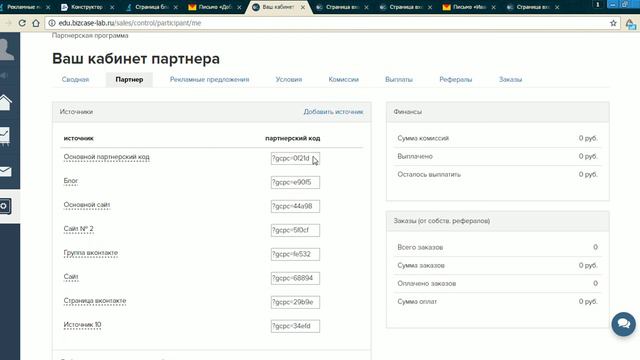Reload the page with the refresh icon
Screen dimensions: 640x360
coord(22,23)
